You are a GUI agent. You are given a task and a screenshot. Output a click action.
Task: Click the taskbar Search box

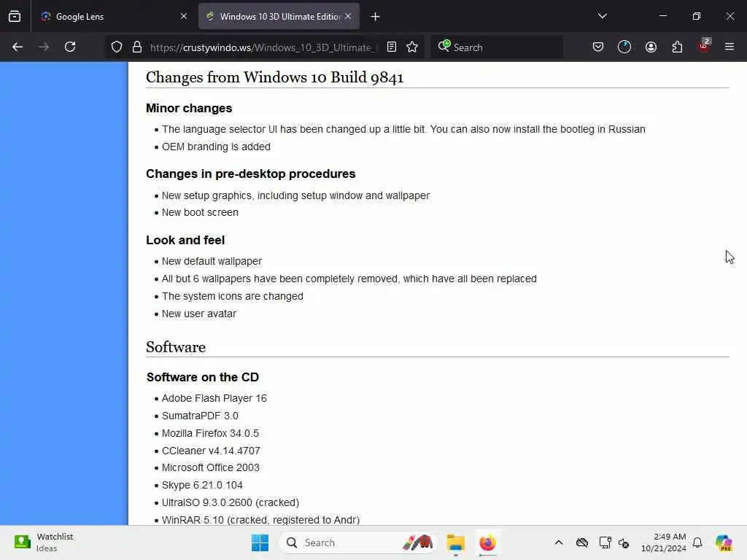357,542
